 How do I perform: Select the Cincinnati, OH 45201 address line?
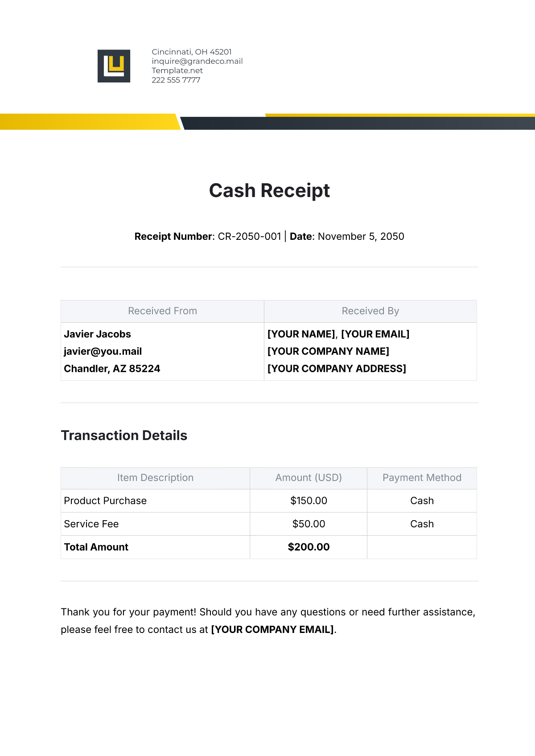click(191, 52)
